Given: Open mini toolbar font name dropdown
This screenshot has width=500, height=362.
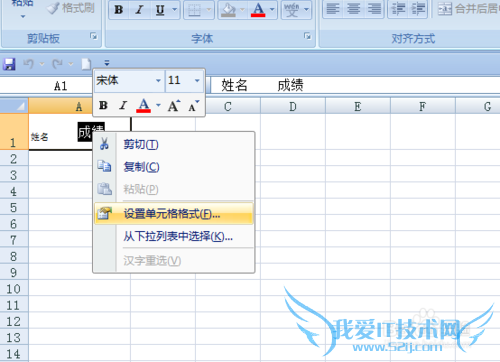Looking at the screenshot, I should click(x=158, y=81).
